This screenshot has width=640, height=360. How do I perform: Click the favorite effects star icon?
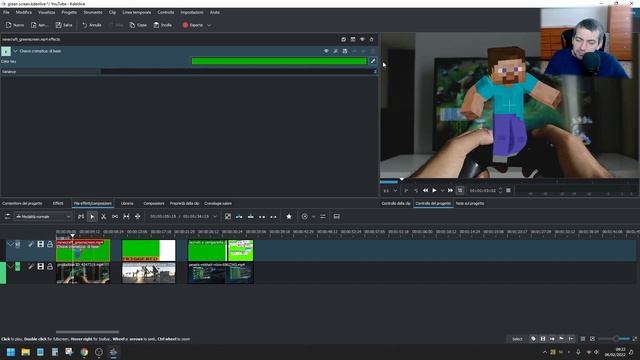pos(289,216)
